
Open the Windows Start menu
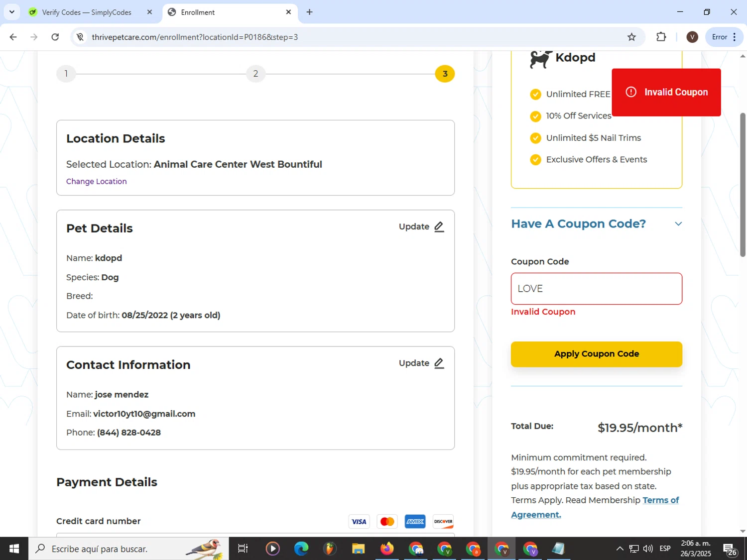(14, 549)
